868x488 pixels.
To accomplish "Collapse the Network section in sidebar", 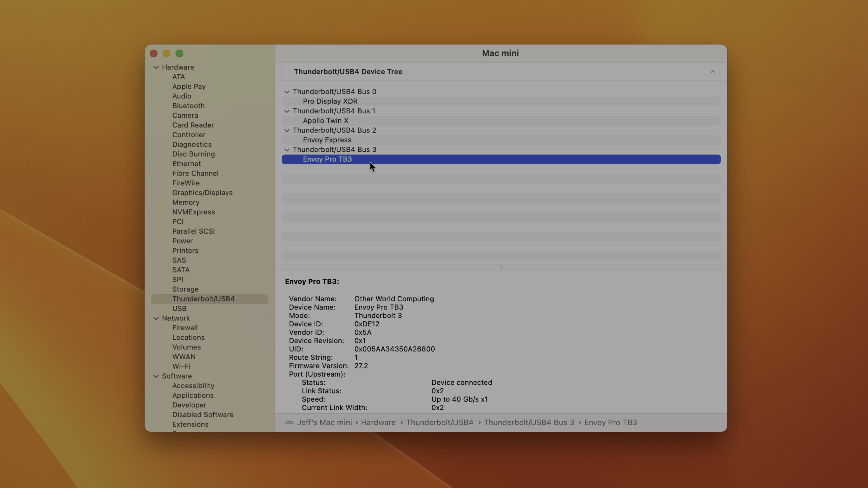I will pyautogui.click(x=156, y=318).
